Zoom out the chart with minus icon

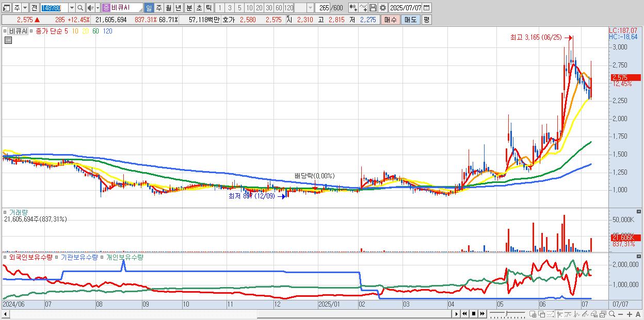coord(620,314)
